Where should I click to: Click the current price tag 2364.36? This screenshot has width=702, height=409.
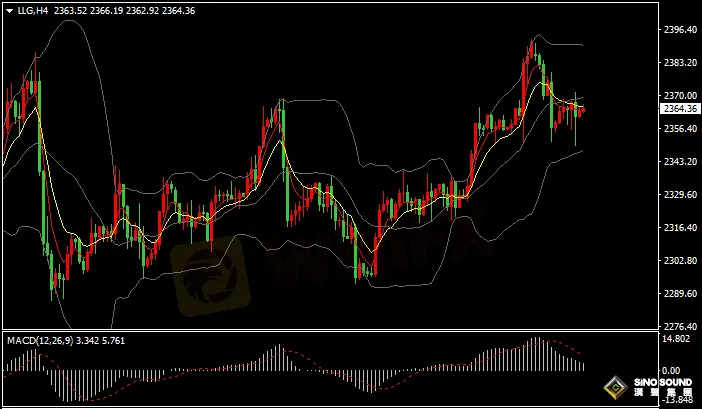click(x=680, y=109)
